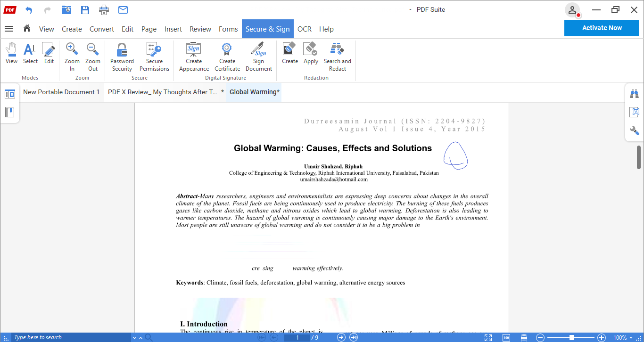644x342 pixels.
Task: Click the Activate Now button
Action: [601, 28]
